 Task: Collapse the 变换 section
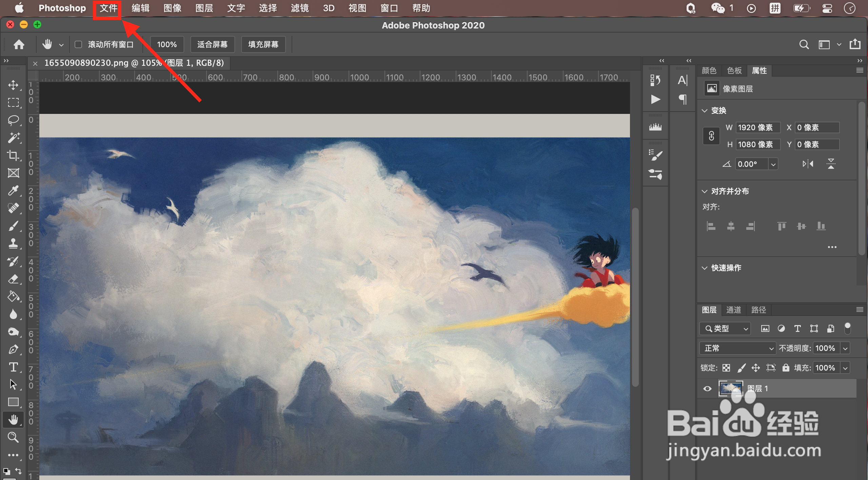tap(705, 111)
